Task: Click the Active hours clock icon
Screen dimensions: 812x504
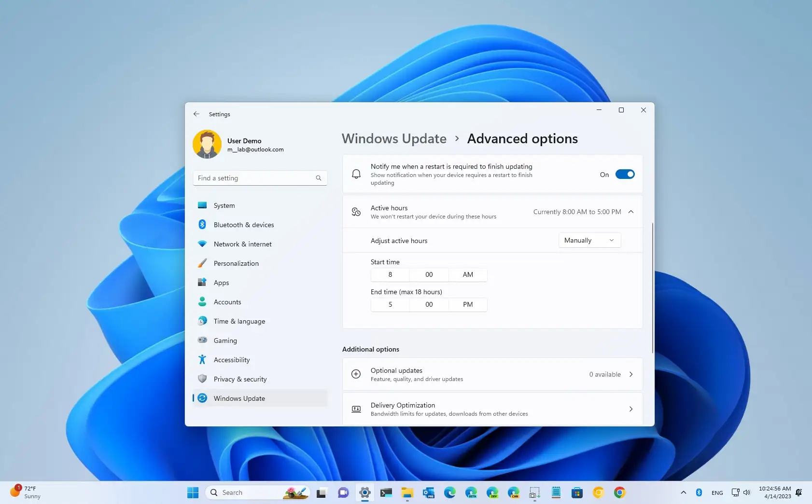Action: (356, 212)
